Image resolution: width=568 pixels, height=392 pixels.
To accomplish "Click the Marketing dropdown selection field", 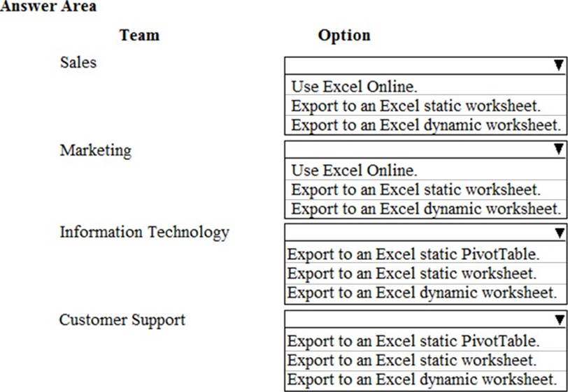I will [418, 149].
